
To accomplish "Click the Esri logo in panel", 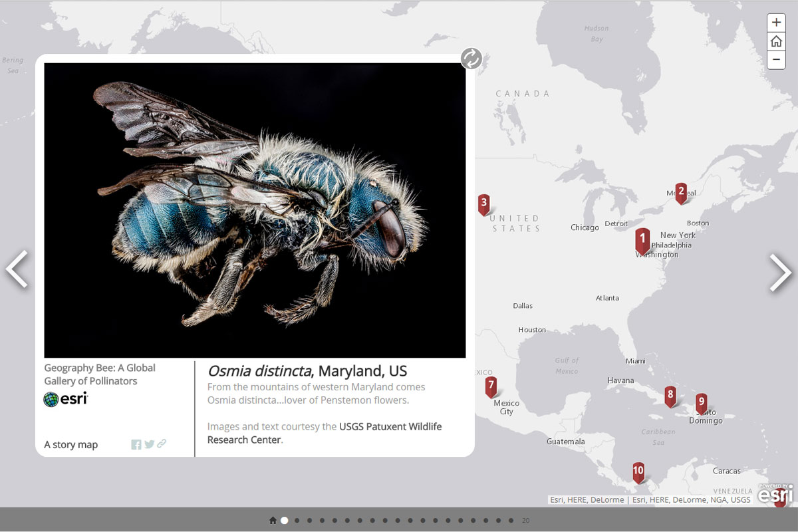I will [x=65, y=399].
